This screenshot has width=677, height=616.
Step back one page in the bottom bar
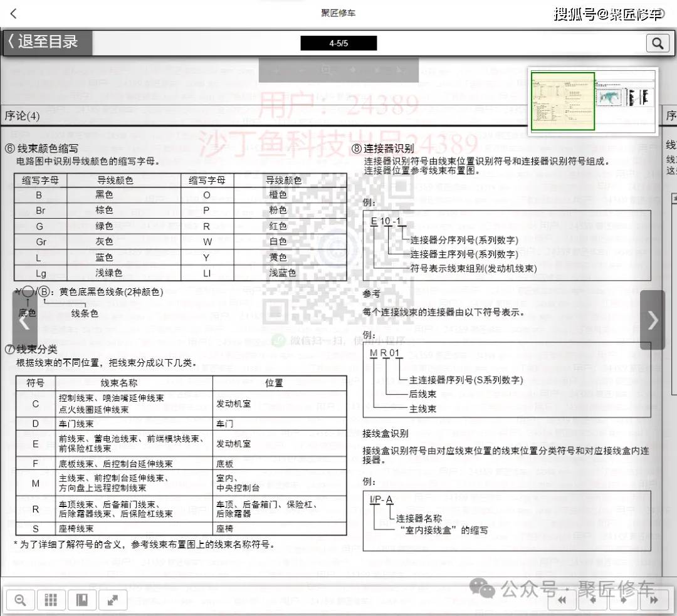tap(592, 600)
